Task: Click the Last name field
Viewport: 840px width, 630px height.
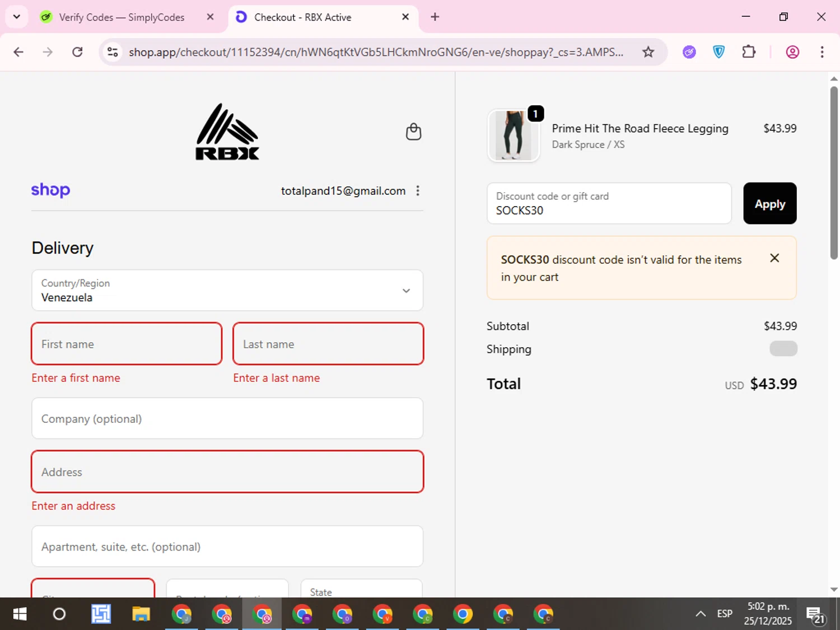Action: (328, 344)
